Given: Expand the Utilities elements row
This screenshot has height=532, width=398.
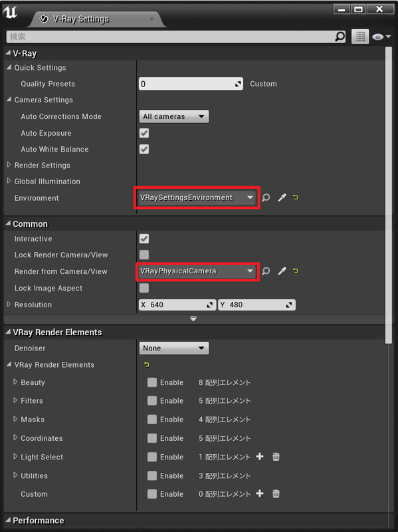Looking at the screenshot, I should click(x=15, y=475).
